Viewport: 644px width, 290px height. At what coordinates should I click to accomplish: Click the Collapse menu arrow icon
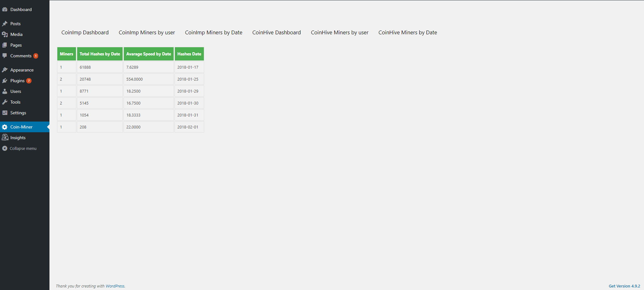[x=5, y=148]
